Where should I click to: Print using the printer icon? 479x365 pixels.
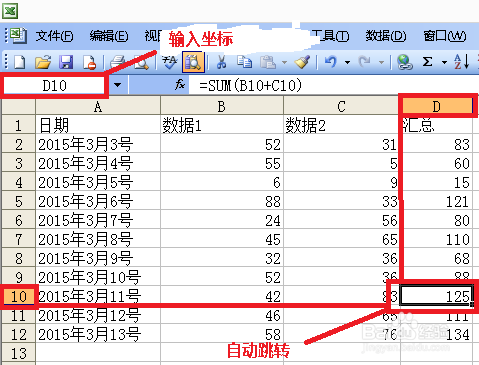(x=117, y=62)
